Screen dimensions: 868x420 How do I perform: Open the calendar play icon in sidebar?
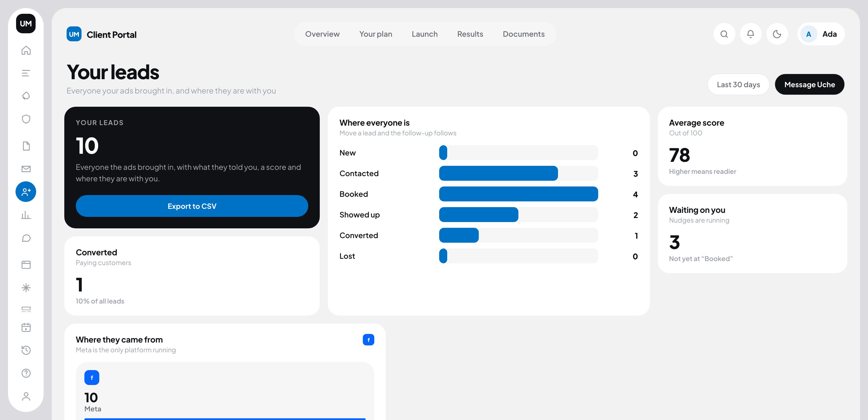click(26, 327)
